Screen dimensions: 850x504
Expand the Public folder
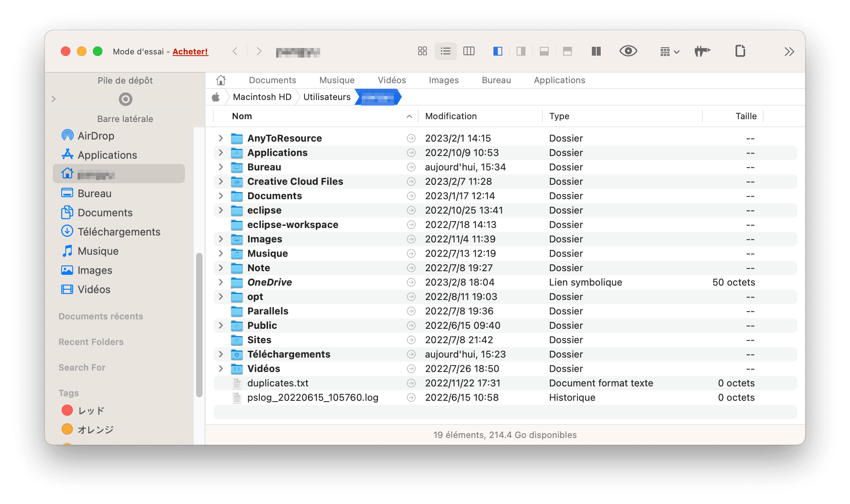(x=221, y=325)
